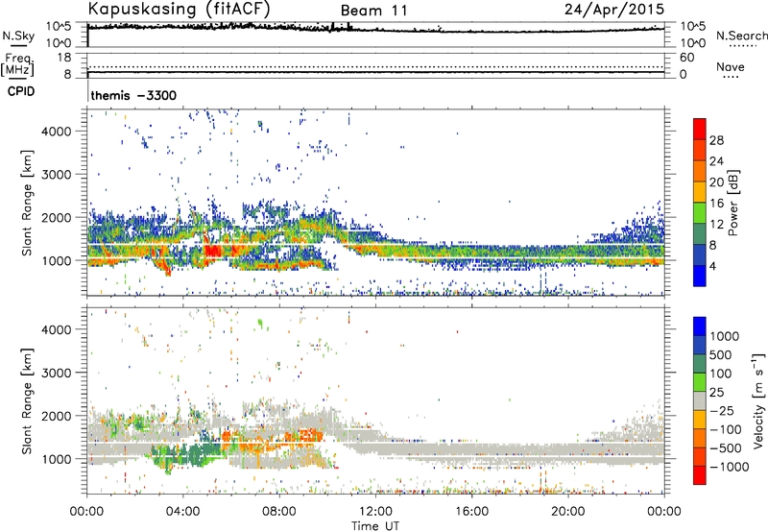The height and width of the screenshot is (532, 768).
Task: Click the "2000" range tick in velocity panel
Action: point(56,416)
